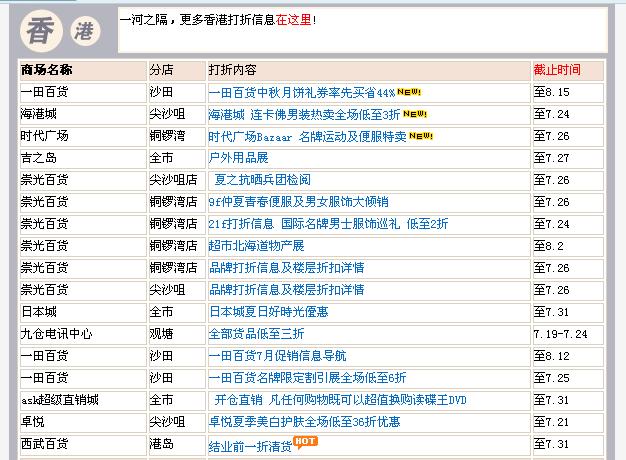Open 时代广场Bazaar 名牌运动及便服特卖 link
626x460 pixels.
click(x=307, y=137)
